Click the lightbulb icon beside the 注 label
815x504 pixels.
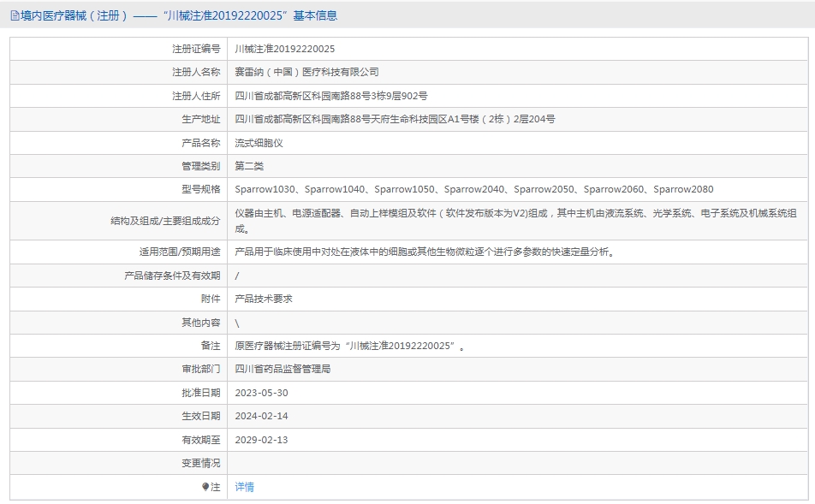[205, 487]
